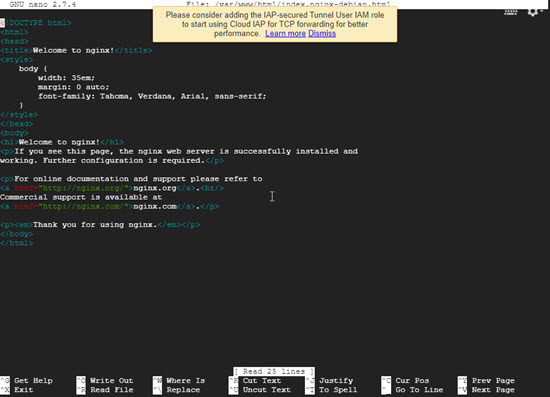The image size is (550, 397).
Task: Click the 'Thank you for using nginx.' line
Action: [x=100, y=225]
